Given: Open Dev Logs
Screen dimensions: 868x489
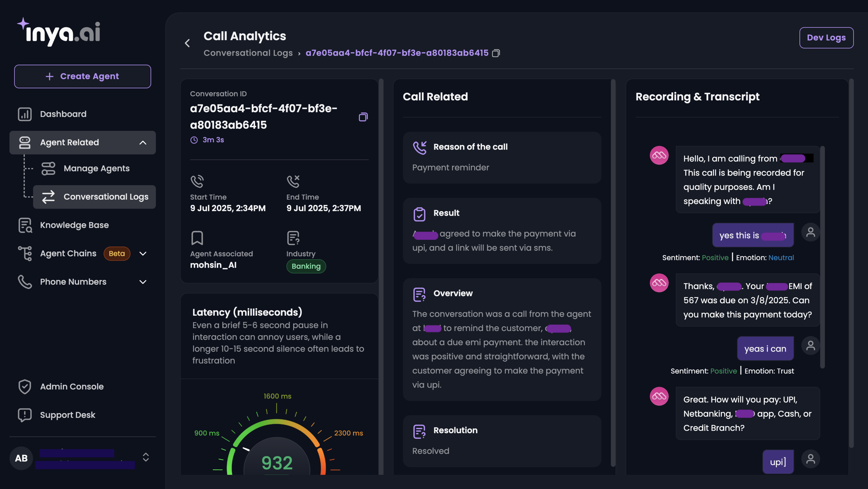Looking at the screenshot, I should tap(826, 38).
